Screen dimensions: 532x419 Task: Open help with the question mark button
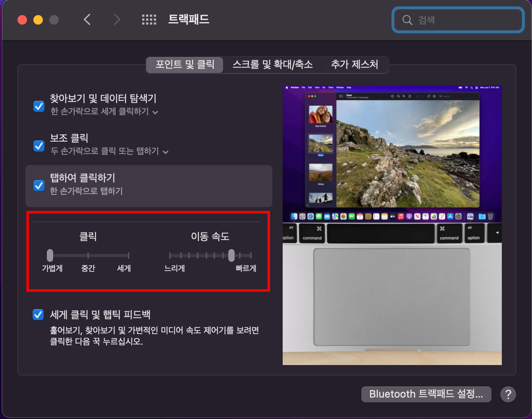(x=508, y=394)
